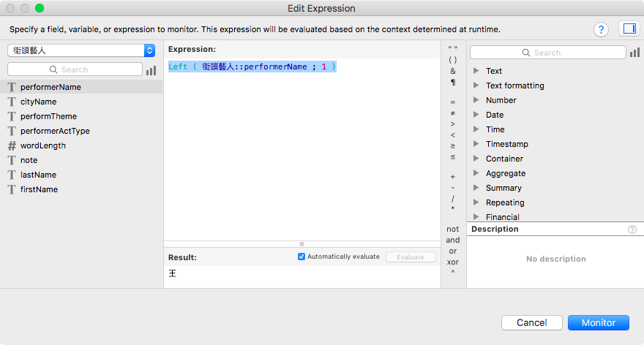The image size is (644, 345).
Task: Click the Cancel button
Action: click(531, 323)
